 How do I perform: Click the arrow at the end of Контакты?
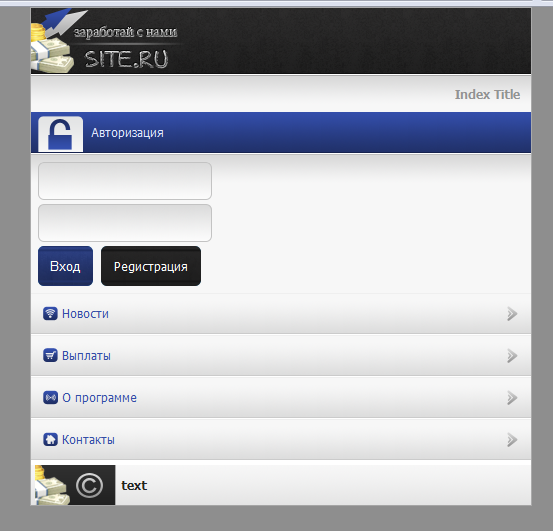(512, 440)
